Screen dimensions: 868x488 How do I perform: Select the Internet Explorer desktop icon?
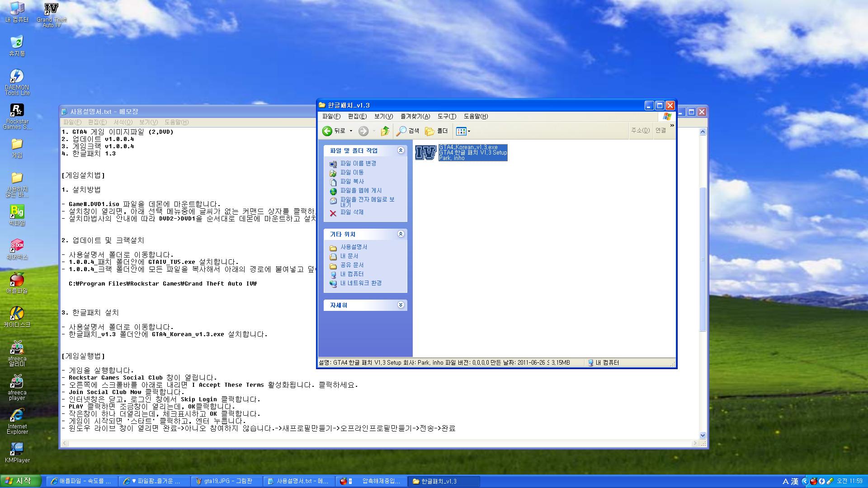(17, 421)
